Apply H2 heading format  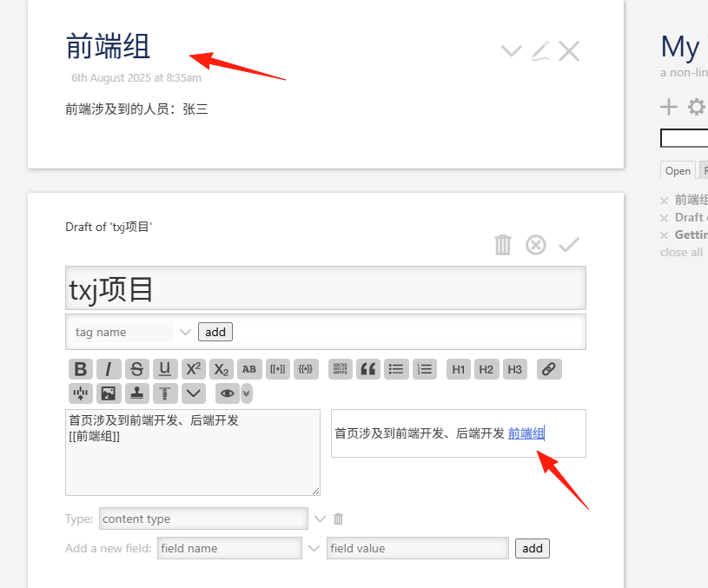(x=486, y=369)
